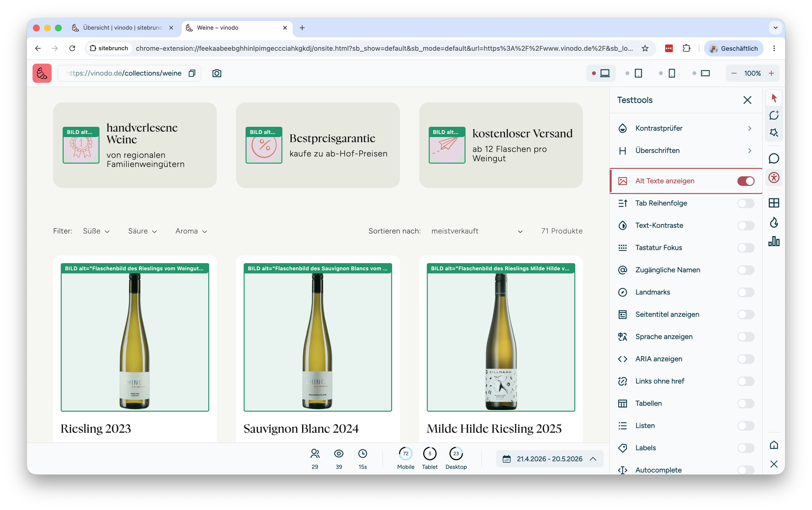Image resolution: width=812 pixels, height=510 pixels.
Task: Click the Milde Hilde Riesling bottle image
Action: click(500, 337)
